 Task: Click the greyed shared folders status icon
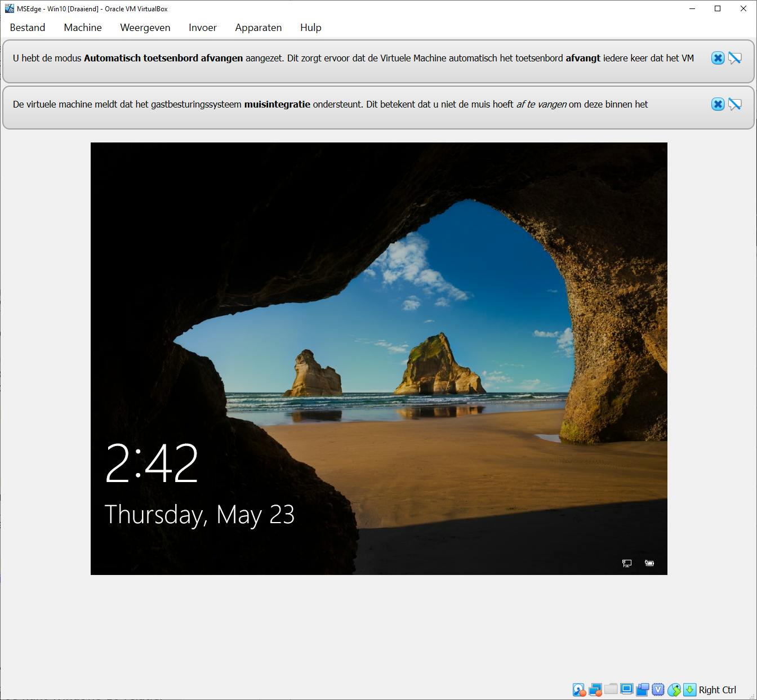pyautogui.click(x=611, y=689)
